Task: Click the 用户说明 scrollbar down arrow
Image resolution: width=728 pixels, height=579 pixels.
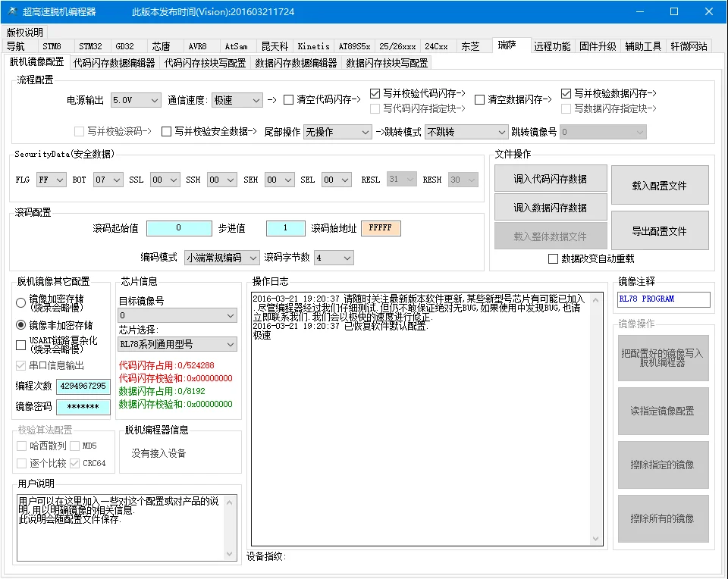Action: tap(229, 554)
